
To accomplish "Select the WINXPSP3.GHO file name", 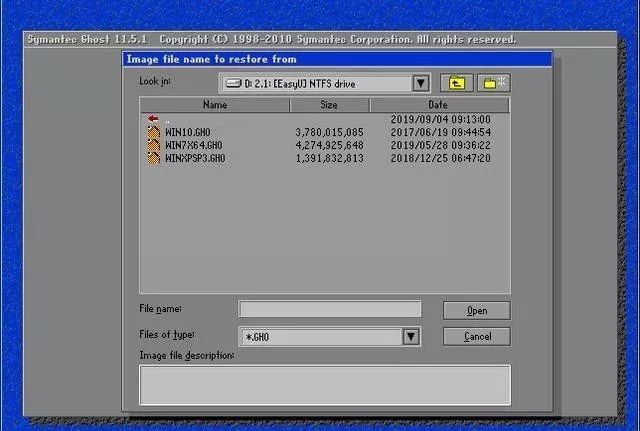I will coord(195,158).
